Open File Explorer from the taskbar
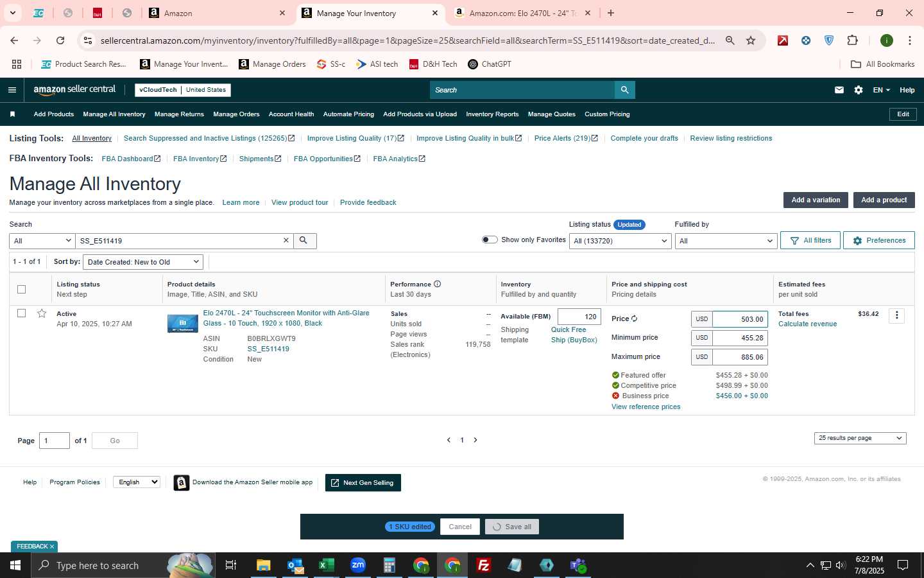 (x=264, y=565)
